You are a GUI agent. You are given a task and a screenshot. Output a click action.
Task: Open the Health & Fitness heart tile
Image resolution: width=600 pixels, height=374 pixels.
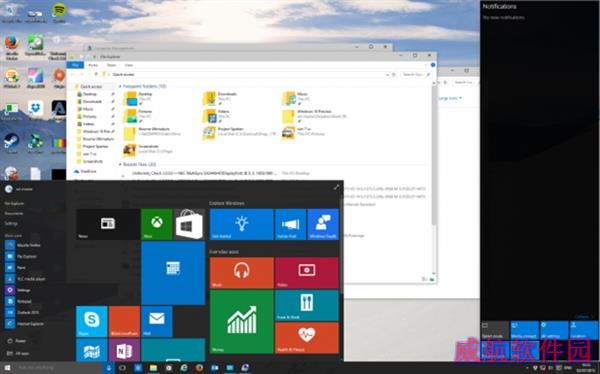coord(307,338)
